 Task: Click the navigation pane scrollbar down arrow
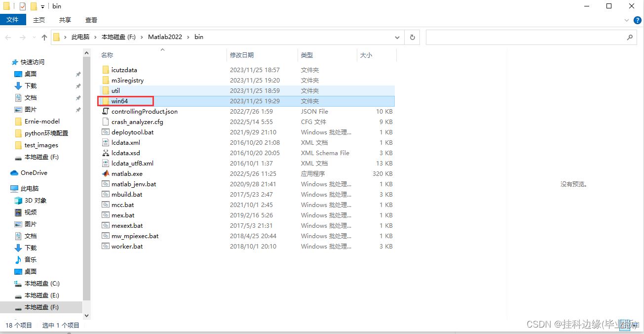(87, 315)
